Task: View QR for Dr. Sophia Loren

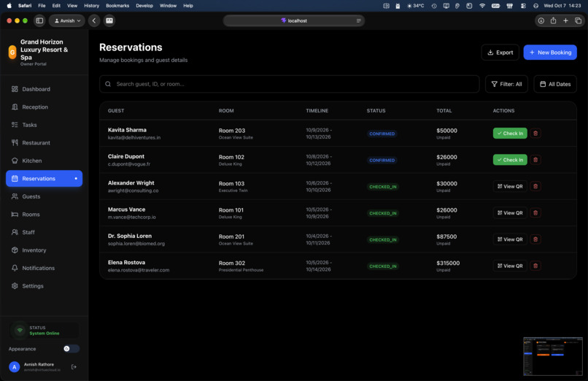Action: [x=510, y=239]
